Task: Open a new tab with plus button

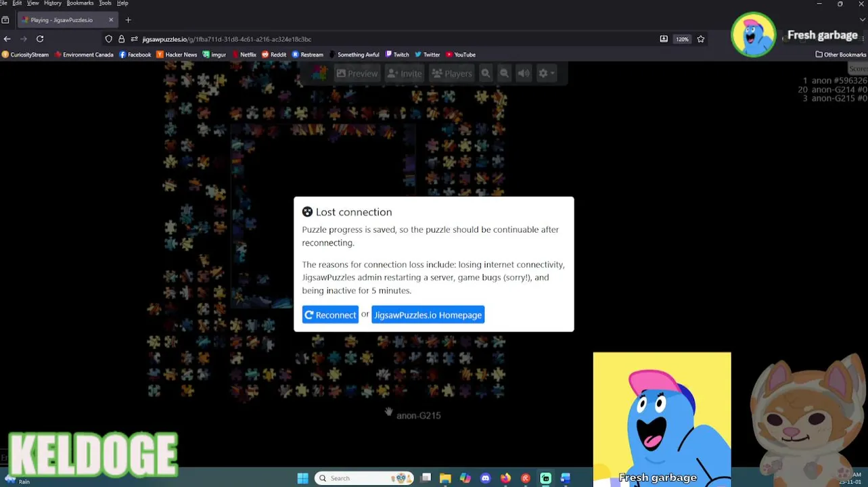Action: click(x=128, y=20)
